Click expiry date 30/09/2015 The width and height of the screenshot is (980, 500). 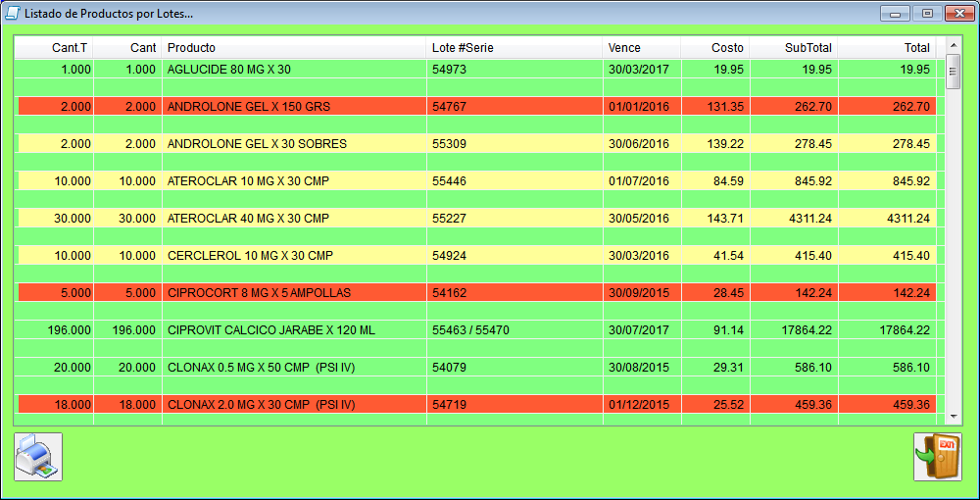(639, 292)
